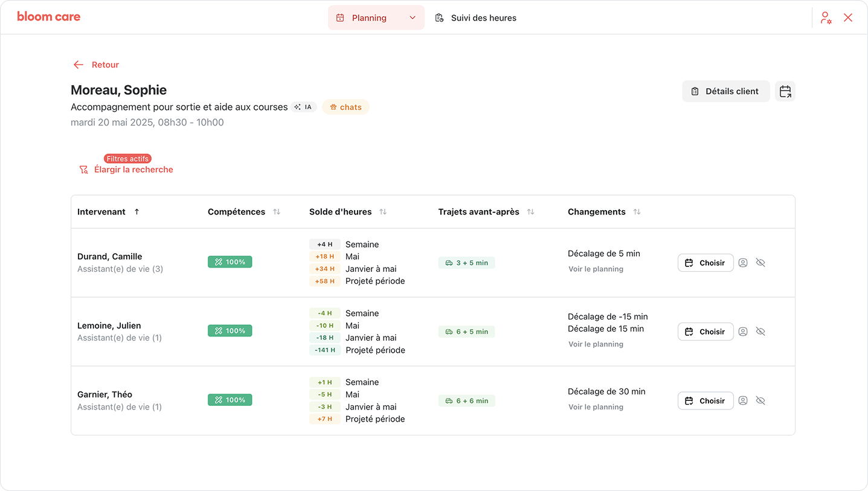Sort by Compétences column
Screen dimensions: 868x491
click(277, 212)
